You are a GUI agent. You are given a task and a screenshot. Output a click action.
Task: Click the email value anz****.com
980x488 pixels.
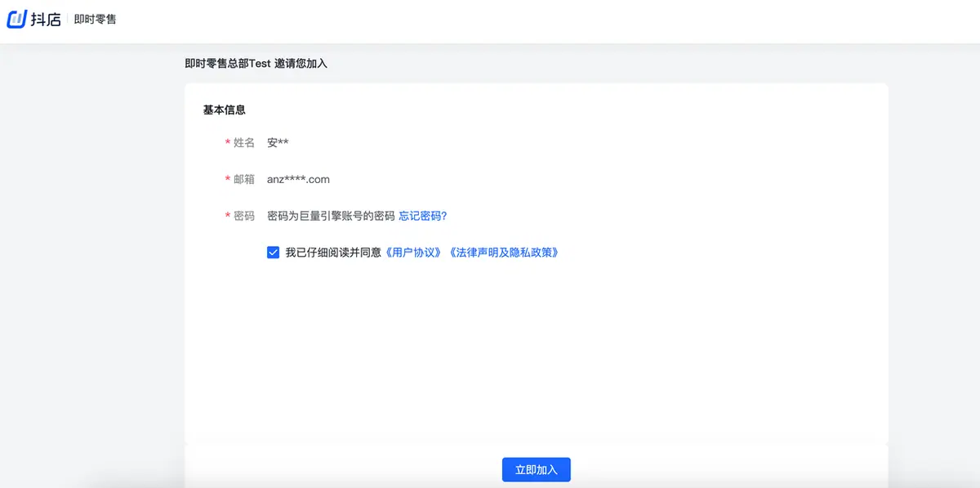(298, 179)
